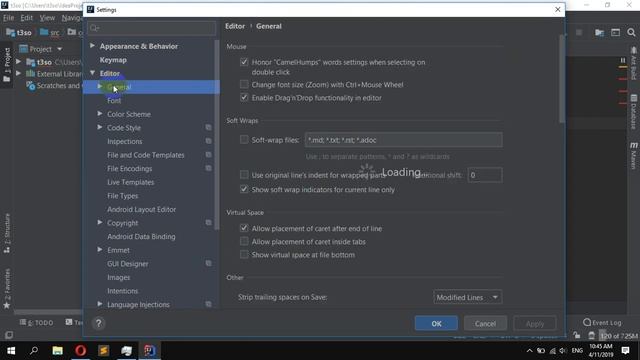Expand the Emmet node
Screen dimensions: 640x360
(x=100, y=249)
